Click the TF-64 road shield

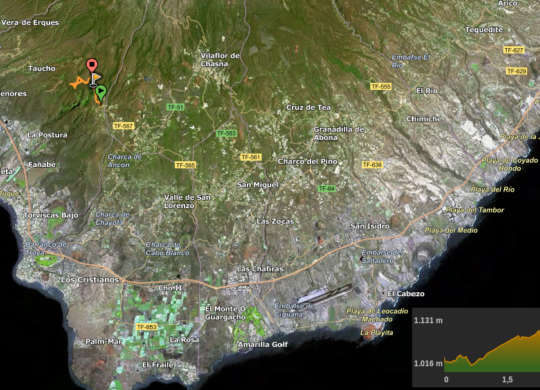click(x=326, y=188)
